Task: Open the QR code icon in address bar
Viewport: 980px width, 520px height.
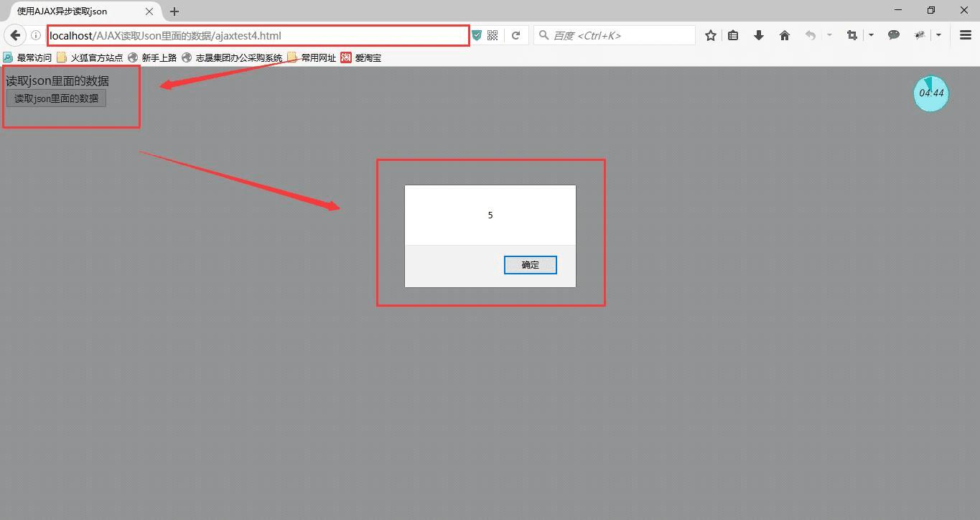Action: [493, 35]
